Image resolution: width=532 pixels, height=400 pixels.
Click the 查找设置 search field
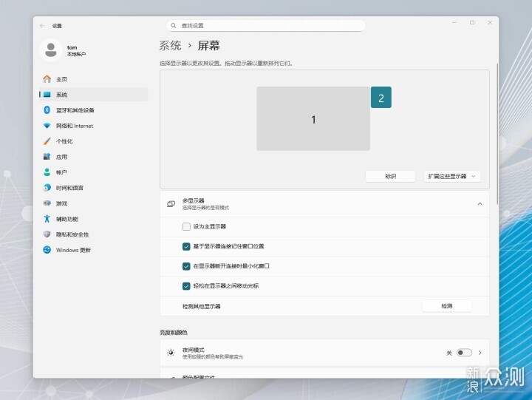click(x=266, y=25)
